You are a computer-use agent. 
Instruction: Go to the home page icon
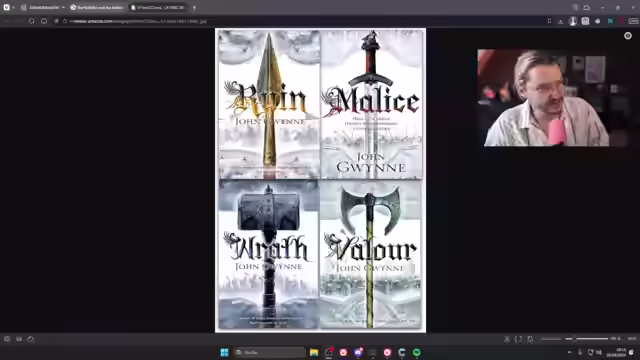(44, 21)
